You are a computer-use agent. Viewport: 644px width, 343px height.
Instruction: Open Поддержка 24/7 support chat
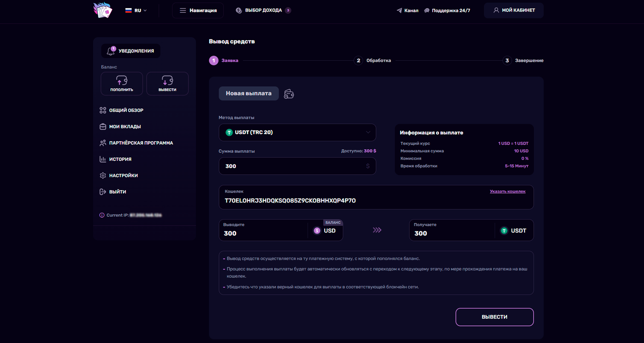(x=447, y=10)
